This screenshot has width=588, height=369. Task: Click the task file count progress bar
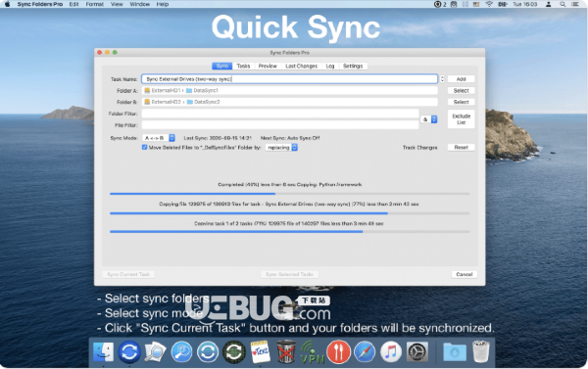tap(289, 213)
